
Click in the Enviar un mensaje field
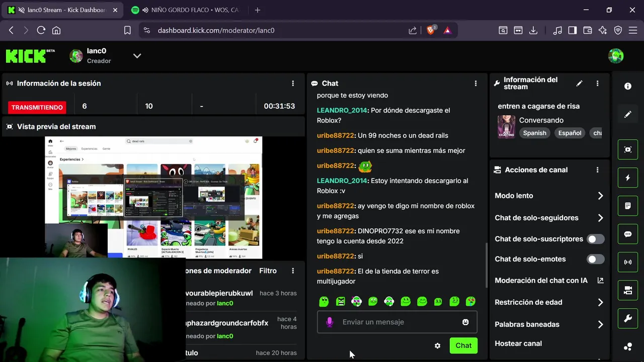(x=397, y=322)
